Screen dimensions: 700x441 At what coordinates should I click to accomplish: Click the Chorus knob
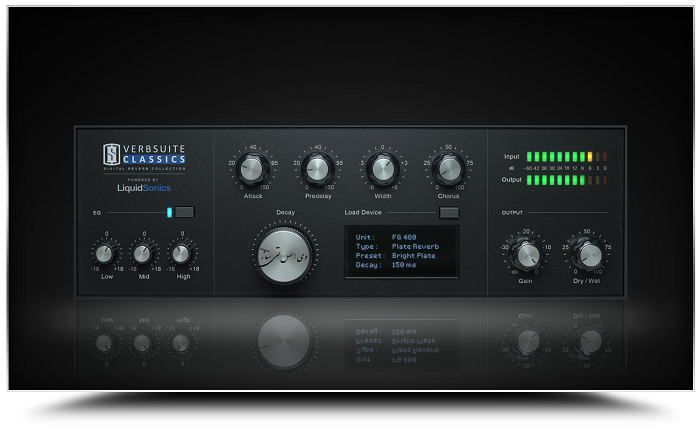pos(448,169)
